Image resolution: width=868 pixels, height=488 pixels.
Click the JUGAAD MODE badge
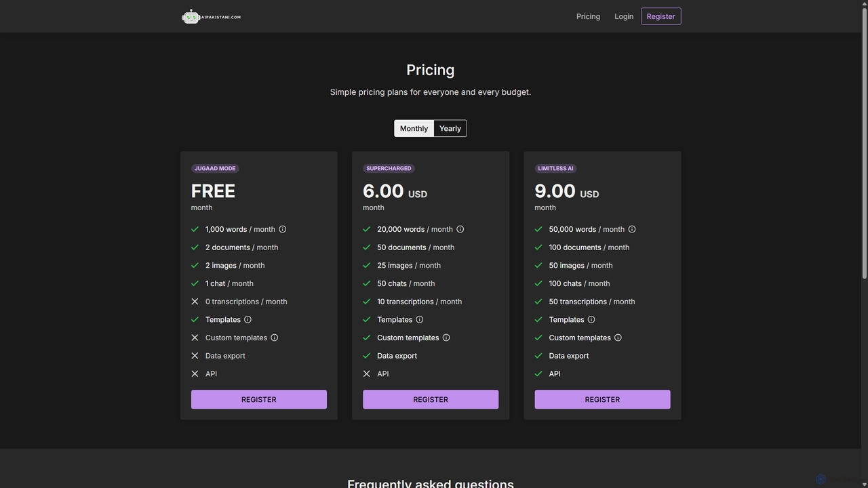coord(215,168)
